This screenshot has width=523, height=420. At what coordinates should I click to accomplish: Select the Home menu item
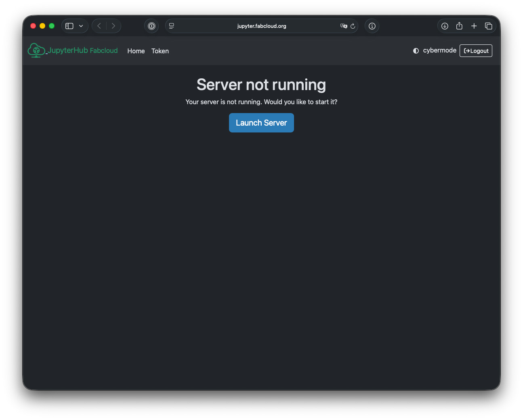pos(136,51)
